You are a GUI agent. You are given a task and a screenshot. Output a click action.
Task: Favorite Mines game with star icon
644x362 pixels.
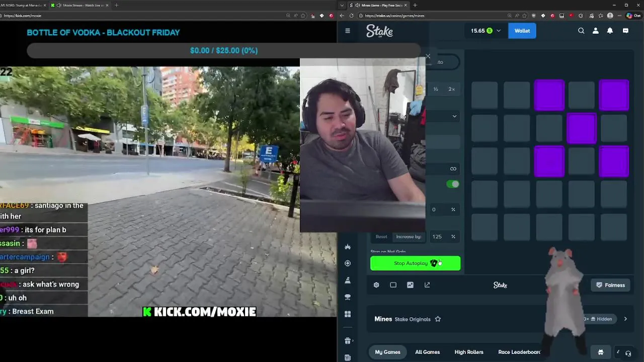click(438, 319)
